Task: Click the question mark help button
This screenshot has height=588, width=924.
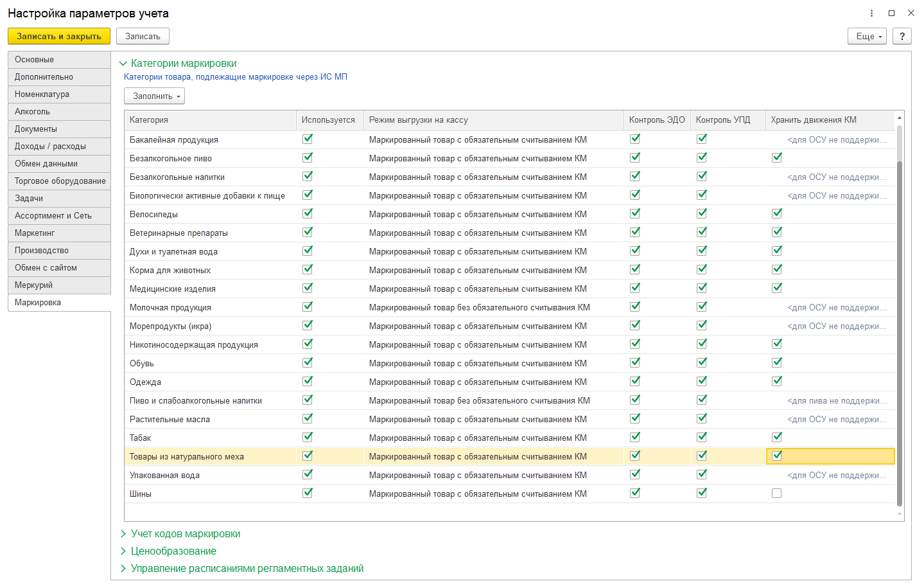Action: pyautogui.click(x=902, y=37)
